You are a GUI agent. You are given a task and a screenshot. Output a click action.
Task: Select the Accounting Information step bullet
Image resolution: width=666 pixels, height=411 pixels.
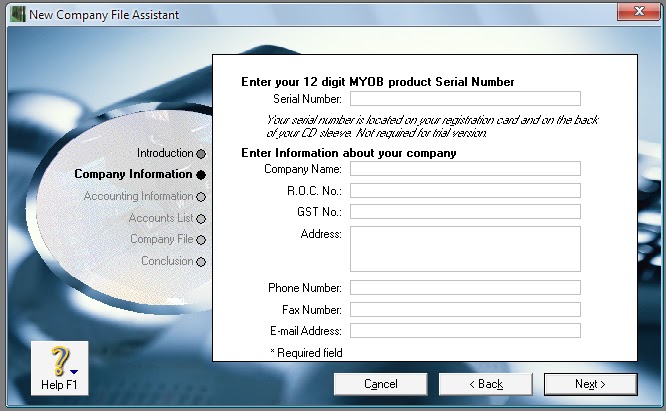tap(201, 197)
